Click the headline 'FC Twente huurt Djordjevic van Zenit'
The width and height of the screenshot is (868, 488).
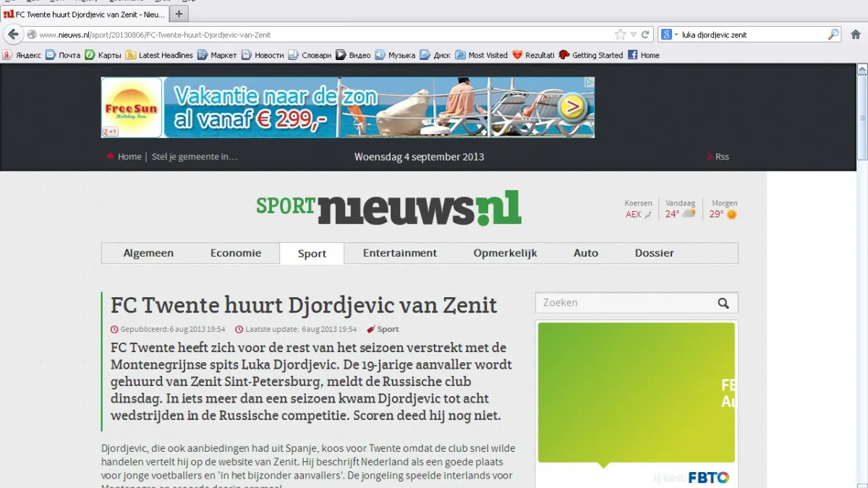point(304,304)
